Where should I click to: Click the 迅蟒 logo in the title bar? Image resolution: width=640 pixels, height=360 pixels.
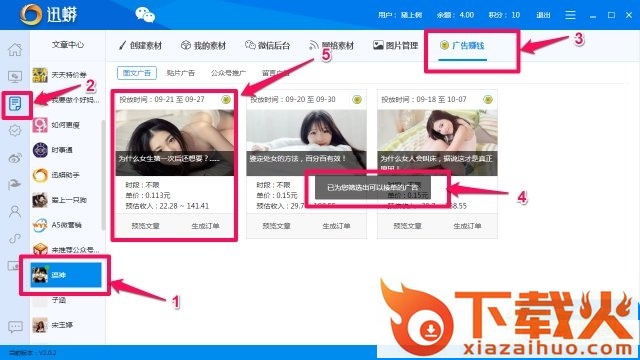[x=49, y=15]
